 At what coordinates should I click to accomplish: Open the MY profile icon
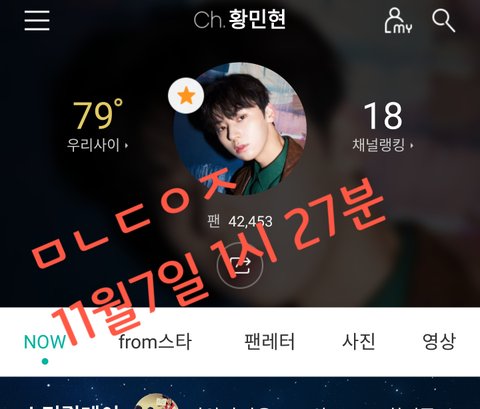tap(398, 21)
